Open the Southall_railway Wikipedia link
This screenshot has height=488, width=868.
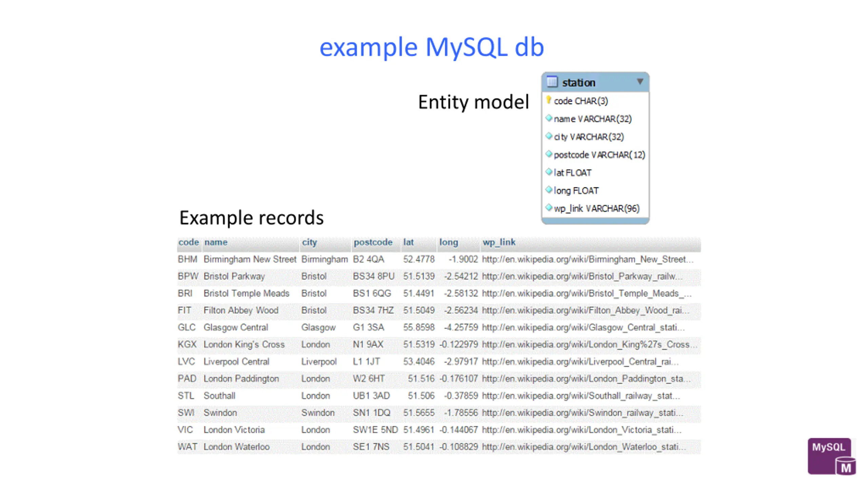pos(581,396)
